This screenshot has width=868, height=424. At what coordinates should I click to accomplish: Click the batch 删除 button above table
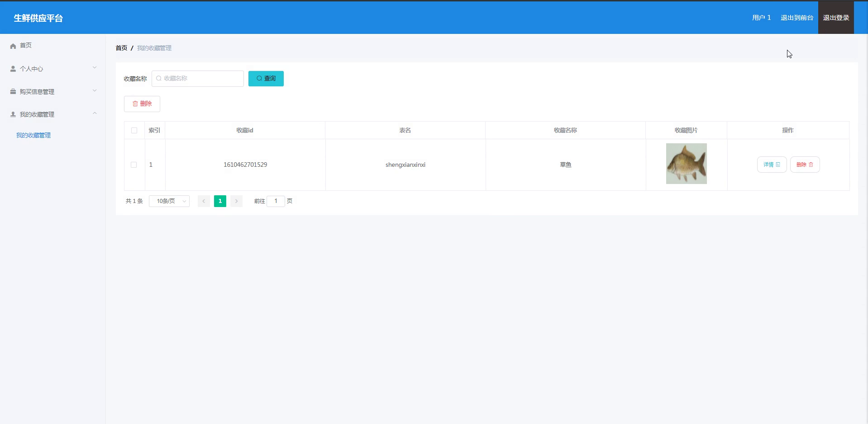click(142, 104)
